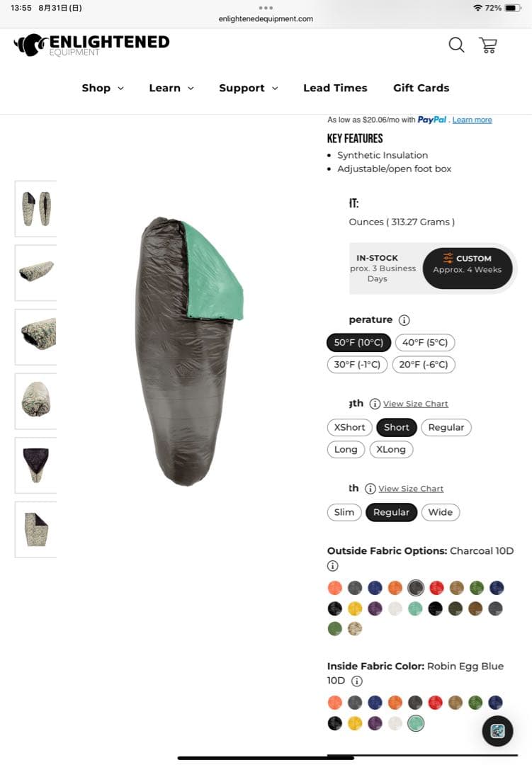Select the Robin Egg Blue inside fabric swatch
This screenshot has height=765, width=532.
415,723
